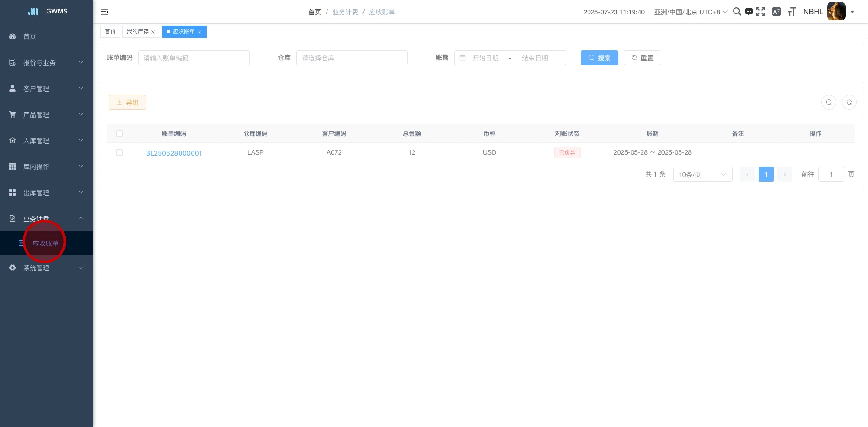868x427 pixels.
Task: Open the language translation icon
Action: 776,12
